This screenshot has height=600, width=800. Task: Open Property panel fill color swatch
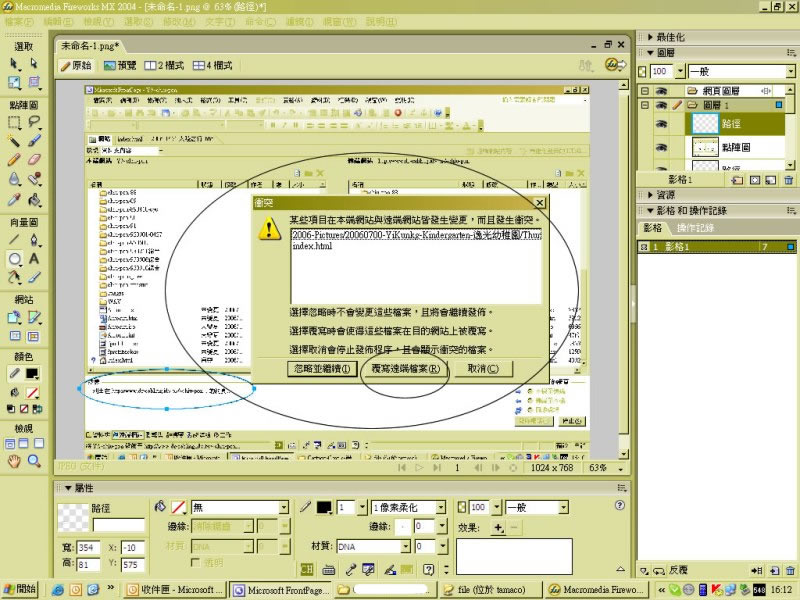[178, 507]
